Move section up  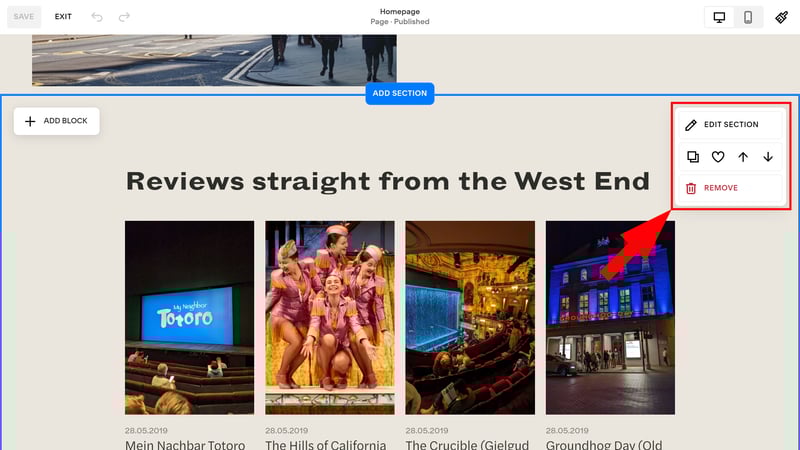click(x=743, y=157)
